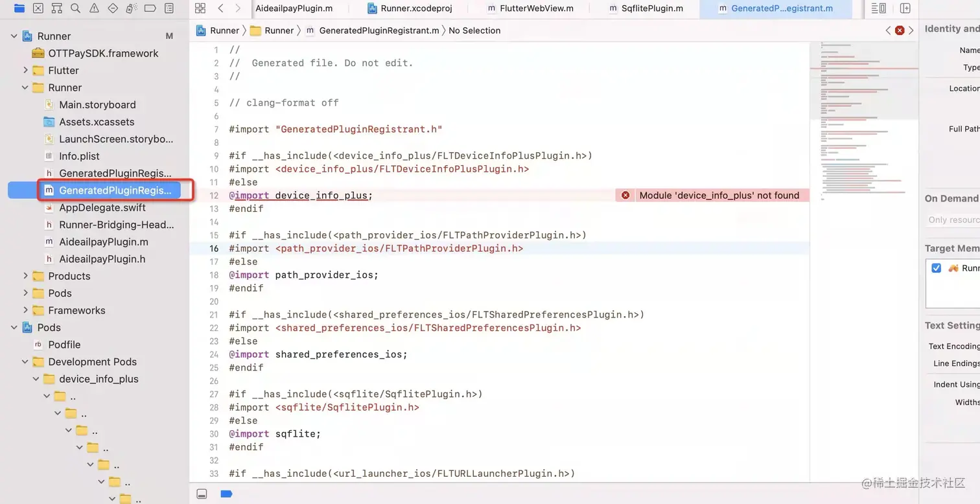Toggle the Runner target membership checkbox
The image size is (980, 504).
point(936,268)
